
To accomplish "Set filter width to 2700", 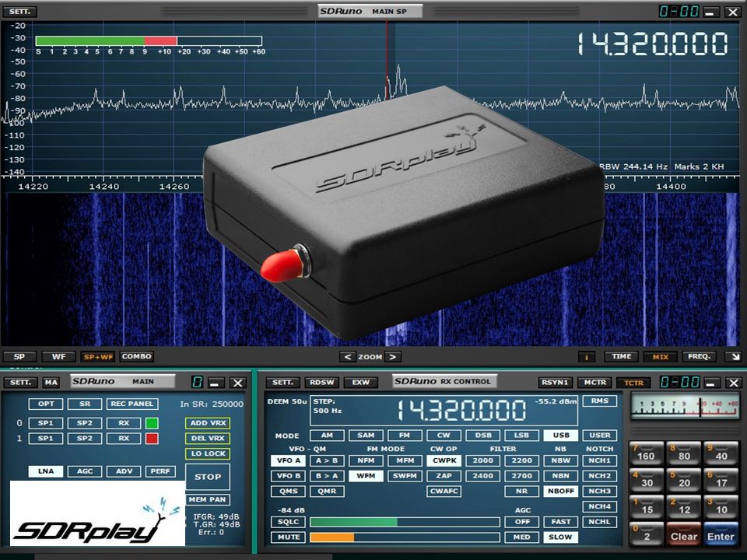I will (521, 476).
